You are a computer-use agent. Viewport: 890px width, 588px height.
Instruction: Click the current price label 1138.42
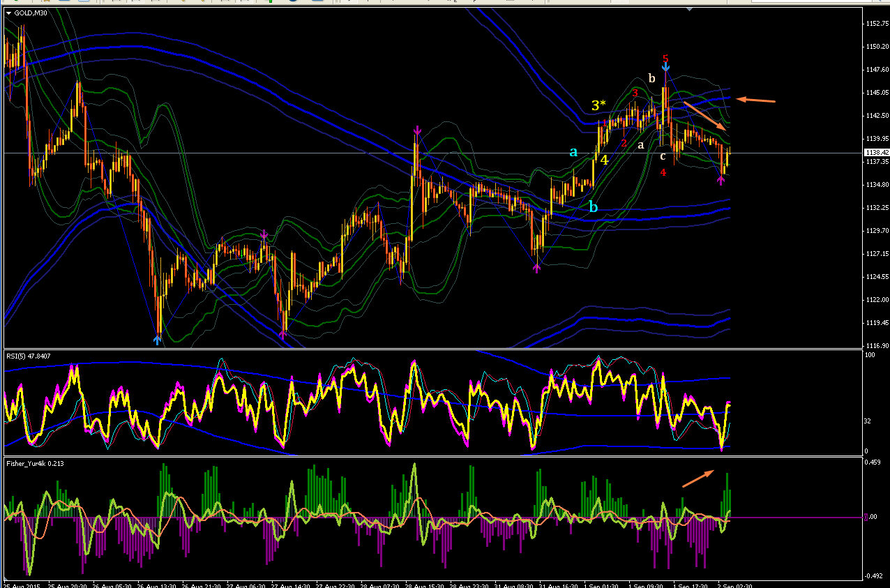tap(876, 153)
